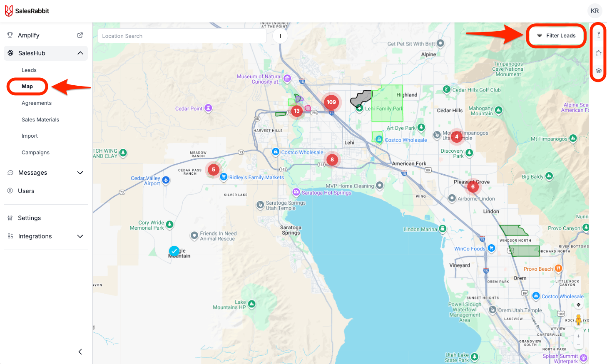This screenshot has height=364, width=607.
Task: Center the map on my location
Action: [578, 305]
